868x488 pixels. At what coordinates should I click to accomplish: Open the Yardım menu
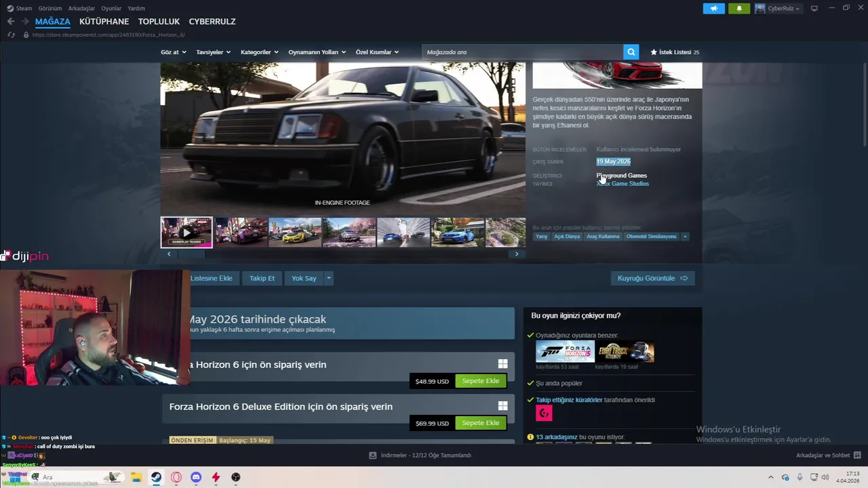click(x=136, y=8)
